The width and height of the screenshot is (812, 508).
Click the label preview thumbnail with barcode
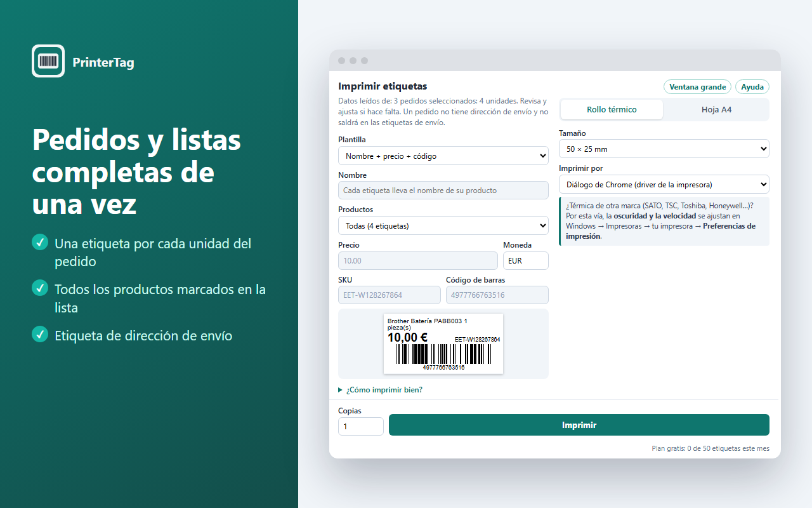tap(443, 344)
